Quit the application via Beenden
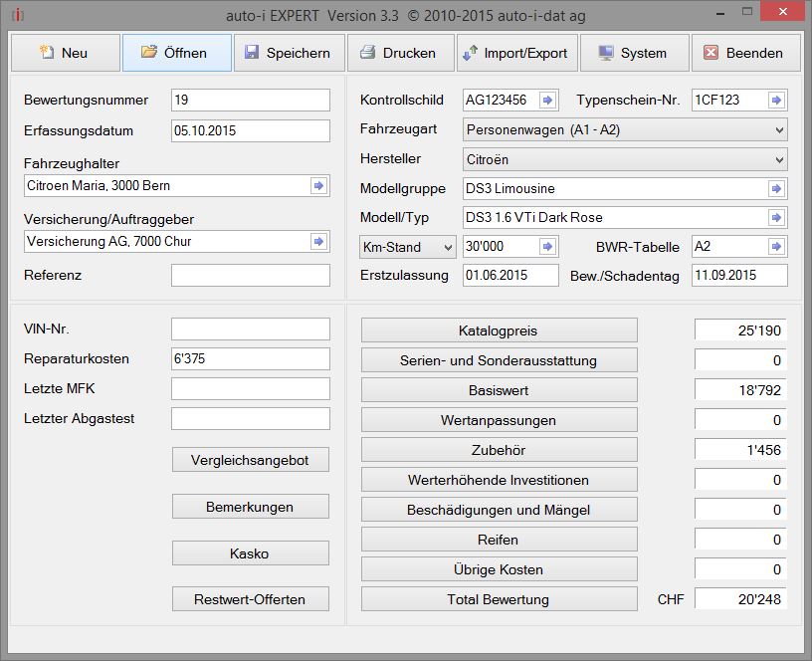The image size is (812, 661). tap(745, 53)
